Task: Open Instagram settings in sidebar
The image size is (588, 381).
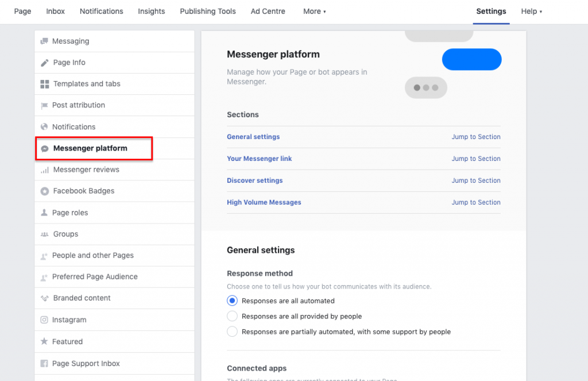Action: [x=114, y=320]
